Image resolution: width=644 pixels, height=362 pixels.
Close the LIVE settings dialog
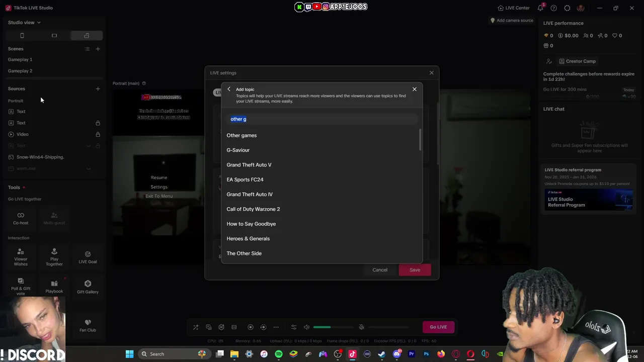click(431, 73)
